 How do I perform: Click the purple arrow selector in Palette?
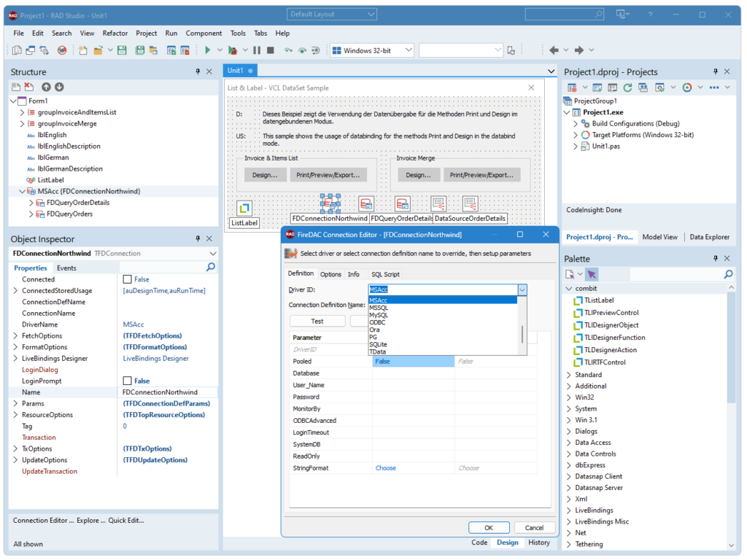[x=592, y=274]
